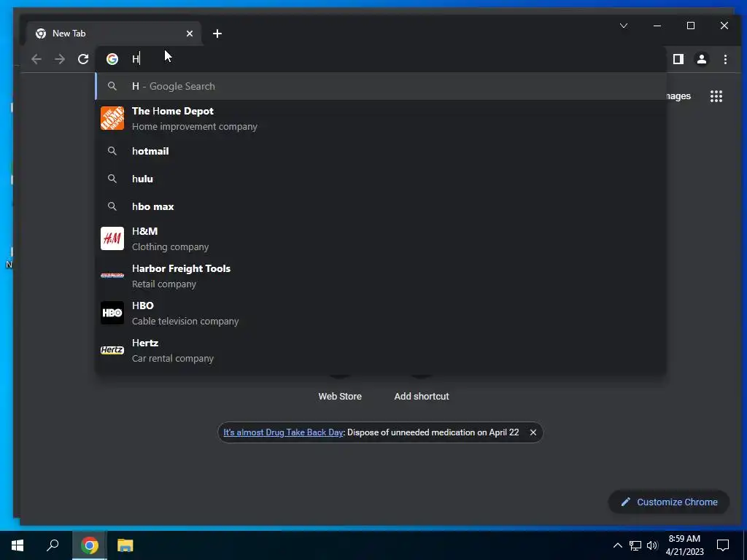The height and width of the screenshot is (560, 747).
Task: Open the Google apps grid icon
Action: tap(716, 96)
